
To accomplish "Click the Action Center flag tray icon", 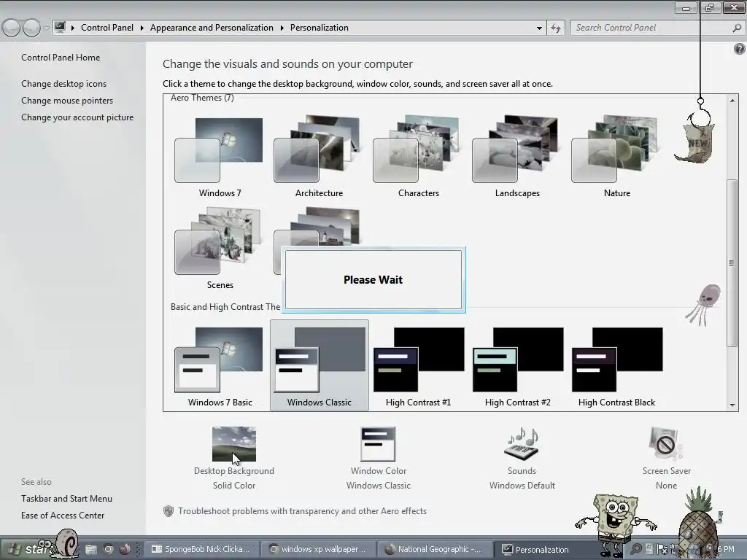I will point(662,550).
